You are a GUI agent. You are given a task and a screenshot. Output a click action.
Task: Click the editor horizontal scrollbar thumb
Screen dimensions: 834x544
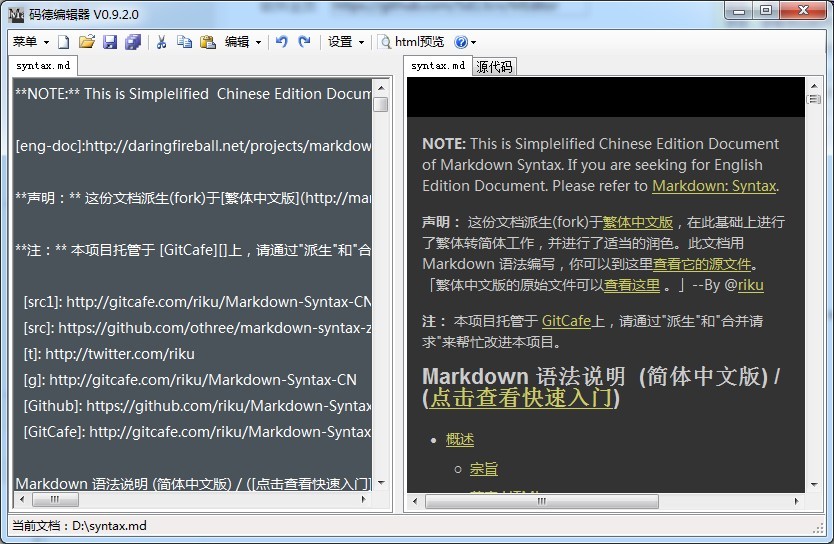pos(55,499)
